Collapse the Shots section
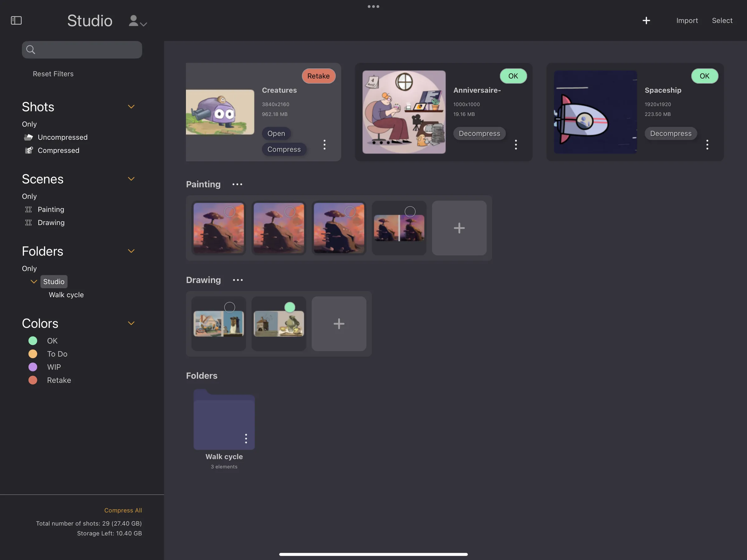The height and width of the screenshot is (560, 747). coord(131,106)
